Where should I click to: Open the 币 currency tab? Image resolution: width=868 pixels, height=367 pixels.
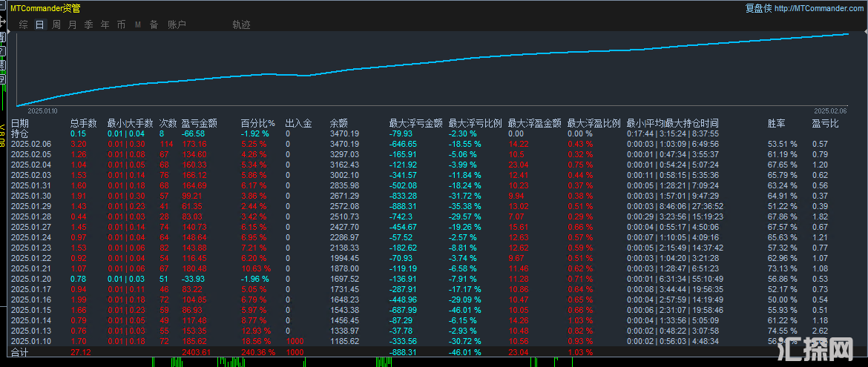click(121, 24)
